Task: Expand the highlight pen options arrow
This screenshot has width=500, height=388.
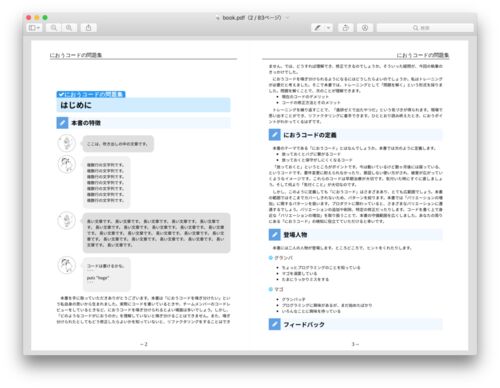Action: click(329, 28)
